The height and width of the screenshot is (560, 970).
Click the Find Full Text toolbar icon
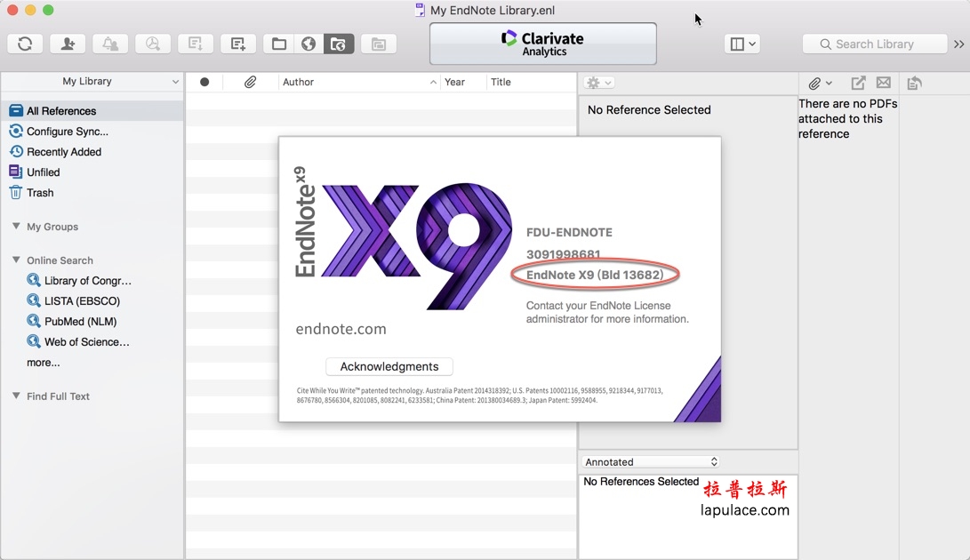click(x=153, y=44)
